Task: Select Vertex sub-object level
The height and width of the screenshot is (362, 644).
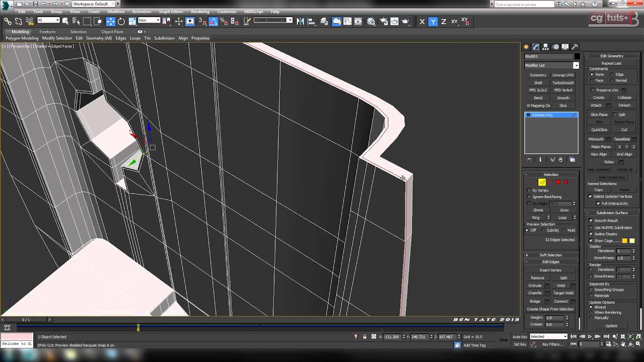Action: (x=533, y=182)
